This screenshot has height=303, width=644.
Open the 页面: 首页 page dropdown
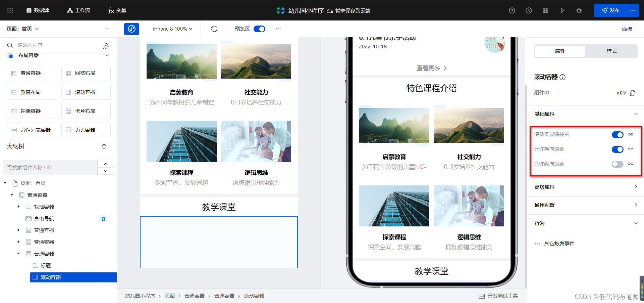[23, 29]
